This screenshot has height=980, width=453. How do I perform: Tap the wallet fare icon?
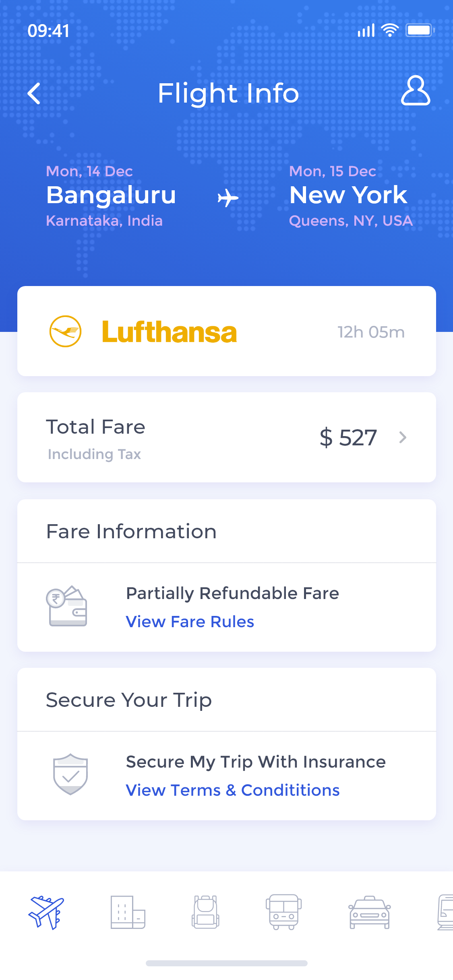tap(67, 606)
